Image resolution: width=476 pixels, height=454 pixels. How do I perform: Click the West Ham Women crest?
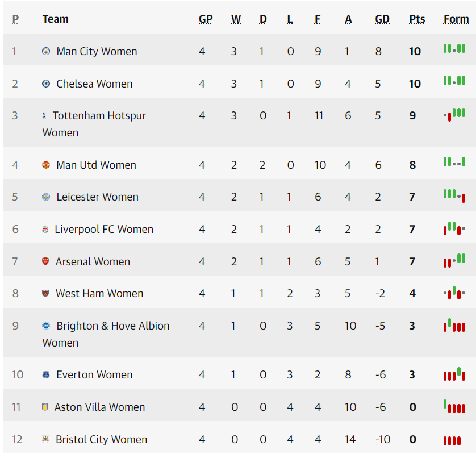point(45,293)
